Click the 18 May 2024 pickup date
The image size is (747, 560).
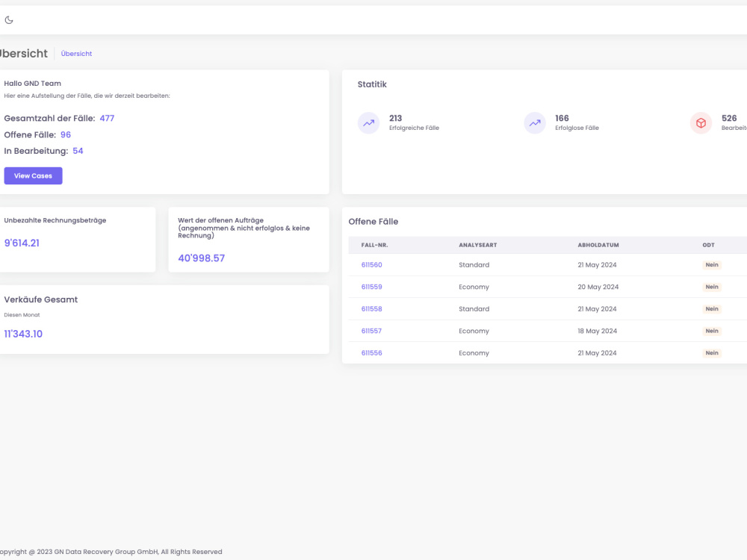tap(598, 331)
